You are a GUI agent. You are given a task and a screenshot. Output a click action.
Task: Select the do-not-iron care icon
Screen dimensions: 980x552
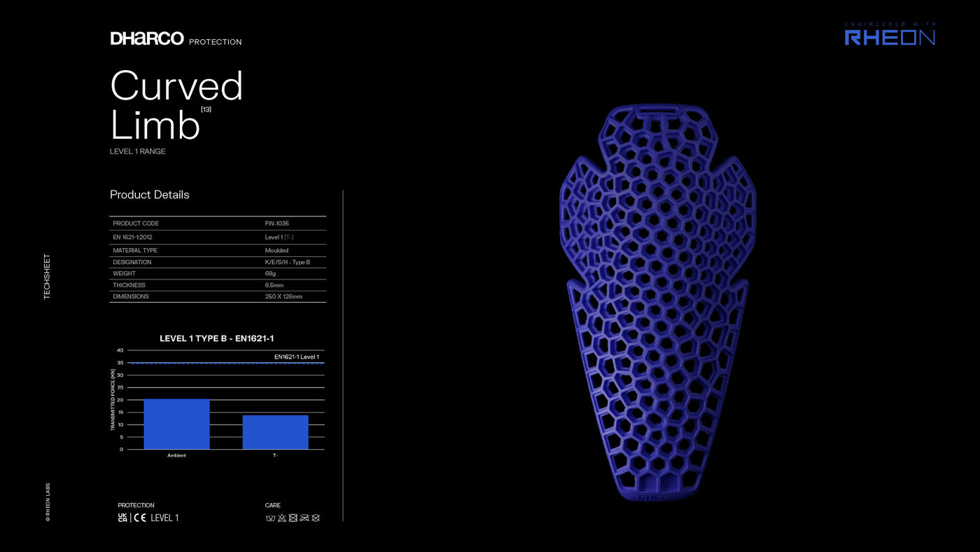pos(304,518)
